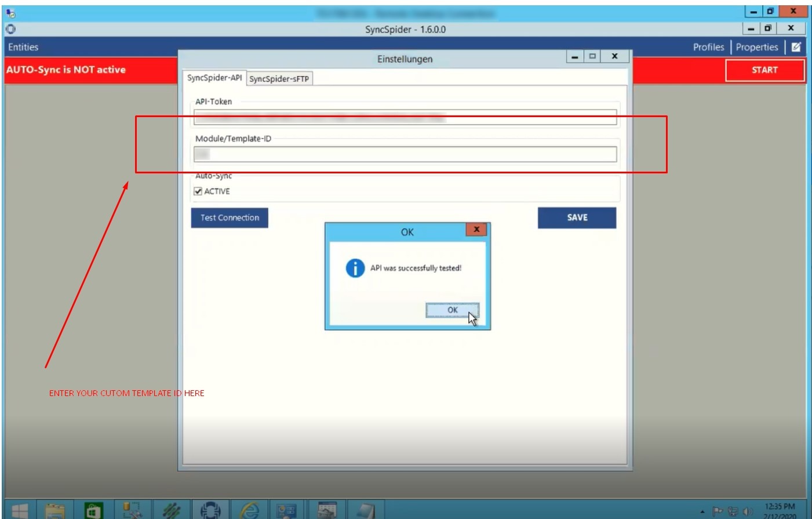The width and height of the screenshot is (812, 519).
Task: Minimize the Einstellungen window
Action: point(574,56)
